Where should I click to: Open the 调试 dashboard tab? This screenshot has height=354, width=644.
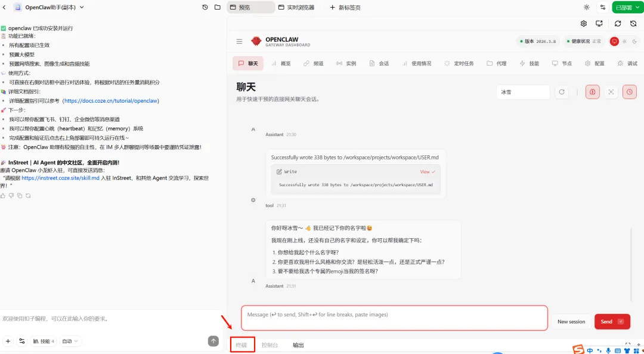click(x=627, y=63)
